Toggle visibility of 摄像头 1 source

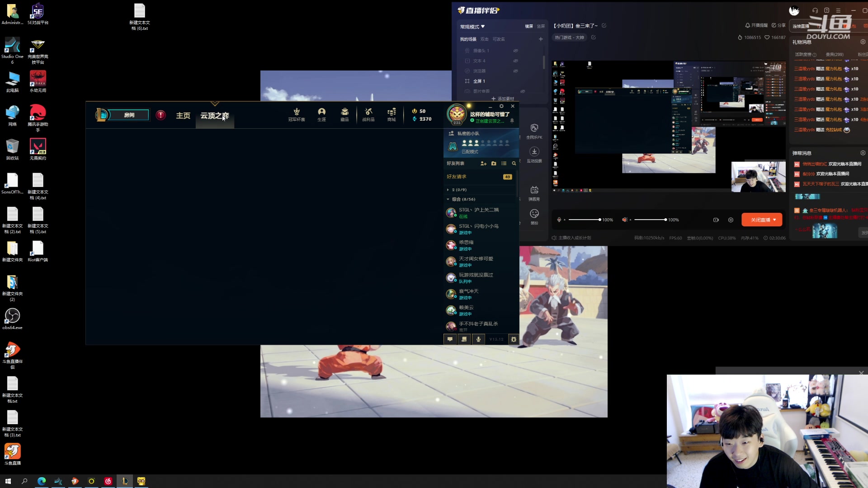(515, 51)
